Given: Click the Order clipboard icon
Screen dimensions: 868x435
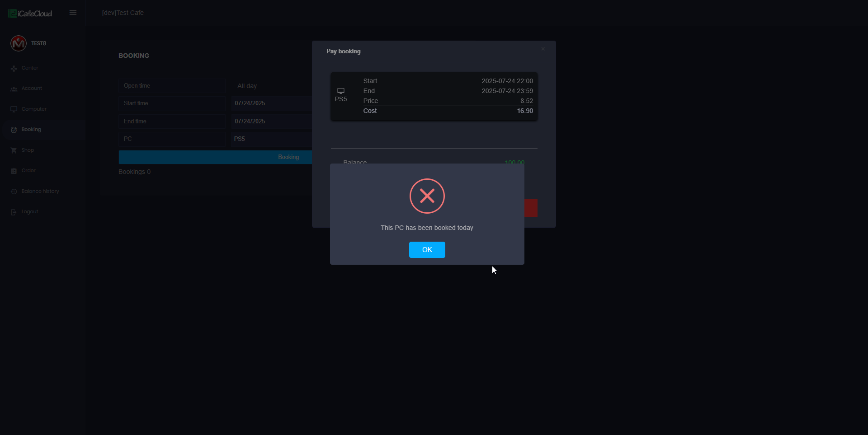Looking at the screenshot, I should tap(14, 171).
